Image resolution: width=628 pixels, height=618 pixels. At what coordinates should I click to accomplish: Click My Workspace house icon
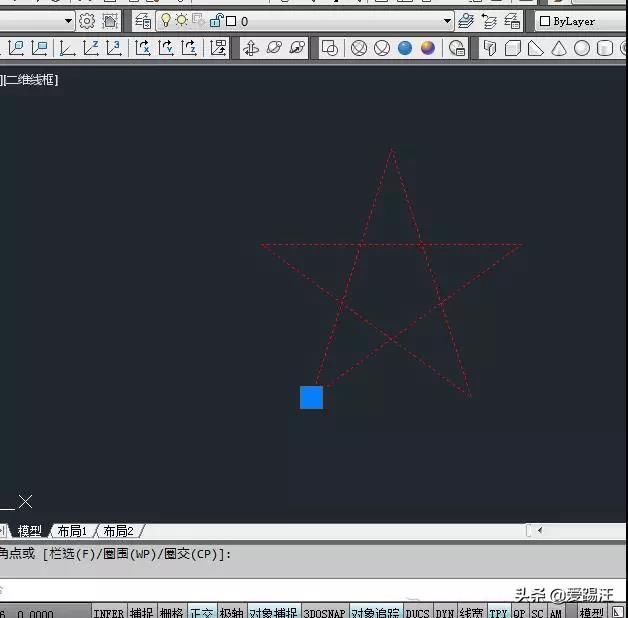[110, 21]
